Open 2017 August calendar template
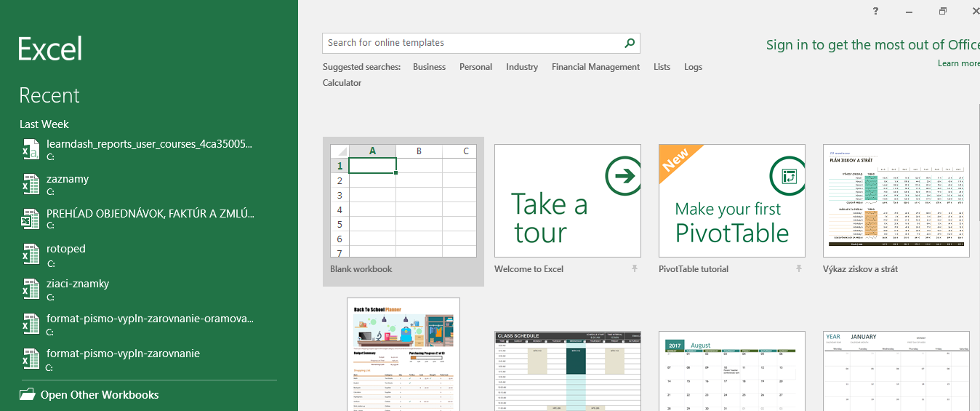 732,371
